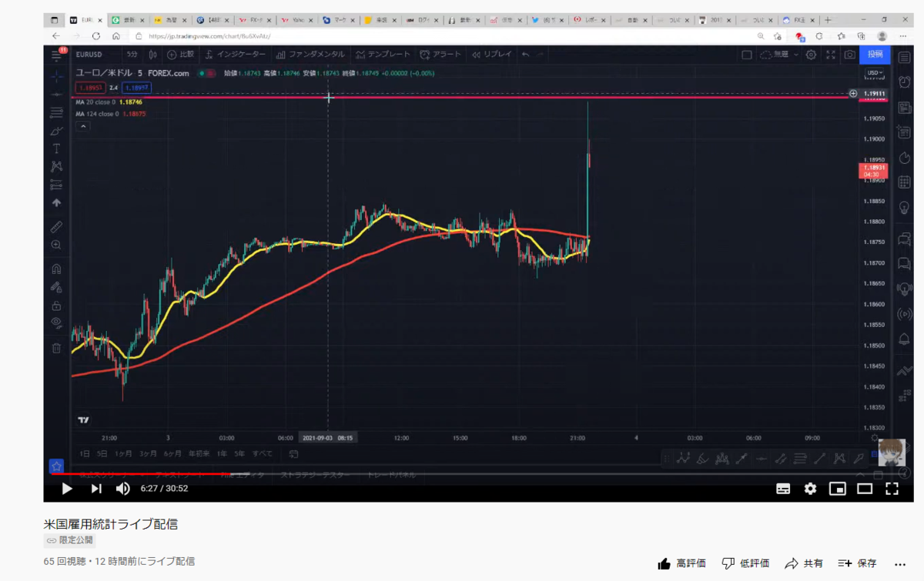Screen dimensions: 924x581
Task: Create an アラート alert
Action: tap(440, 55)
